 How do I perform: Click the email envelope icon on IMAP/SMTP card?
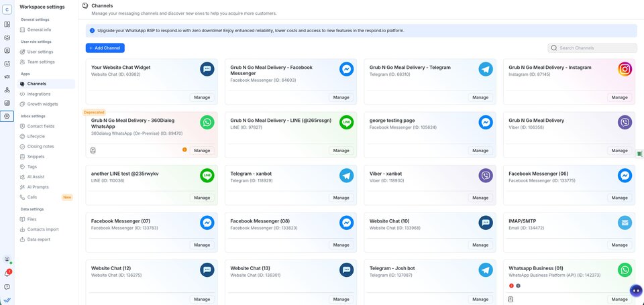point(625,223)
